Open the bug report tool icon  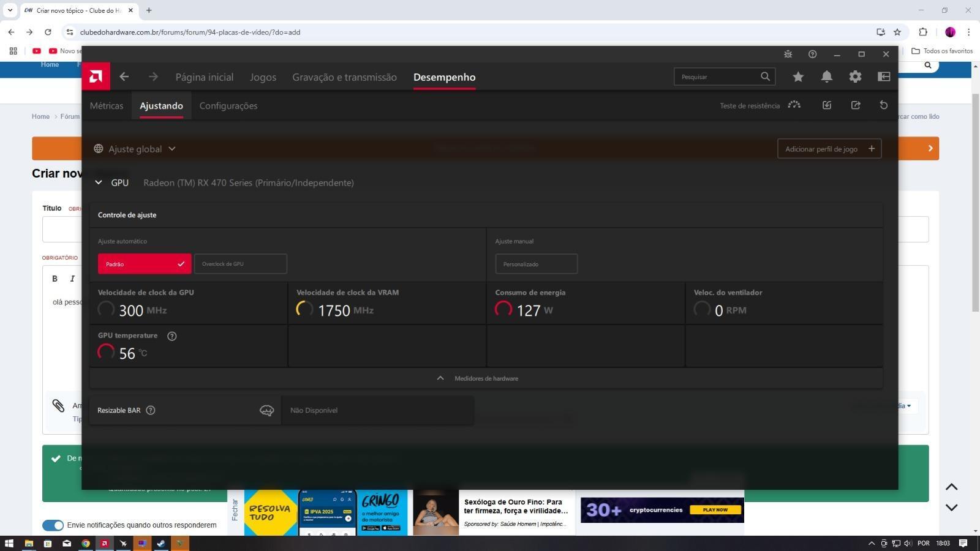[788, 54]
